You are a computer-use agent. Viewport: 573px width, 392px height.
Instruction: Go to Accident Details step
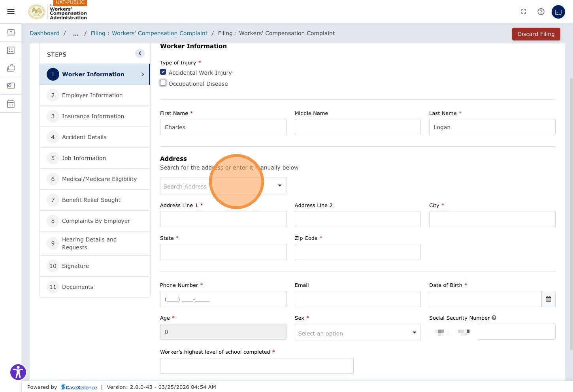tap(95, 137)
